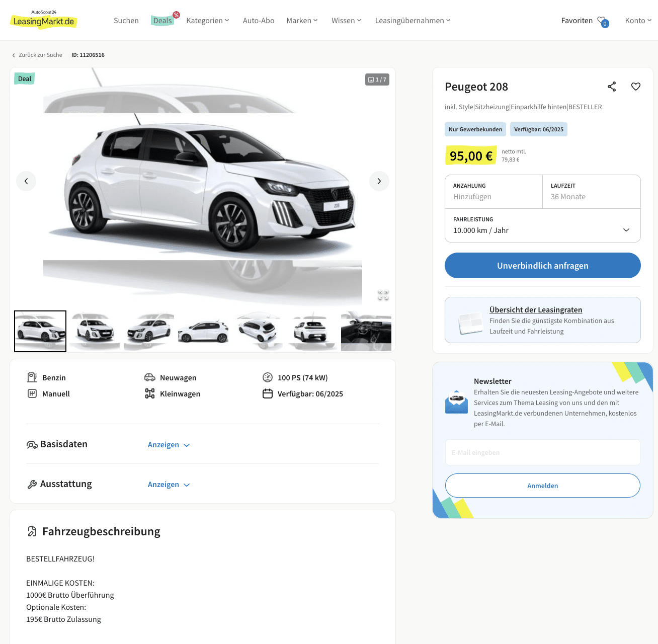The width and height of the screenshot is (658, 644).
Task: Select the side-view fourth thumbnail
Action: point(203,331)
